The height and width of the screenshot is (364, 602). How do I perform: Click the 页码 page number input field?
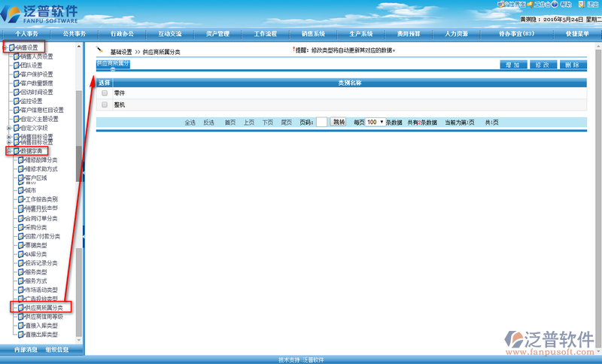click(x=321, y=122)
